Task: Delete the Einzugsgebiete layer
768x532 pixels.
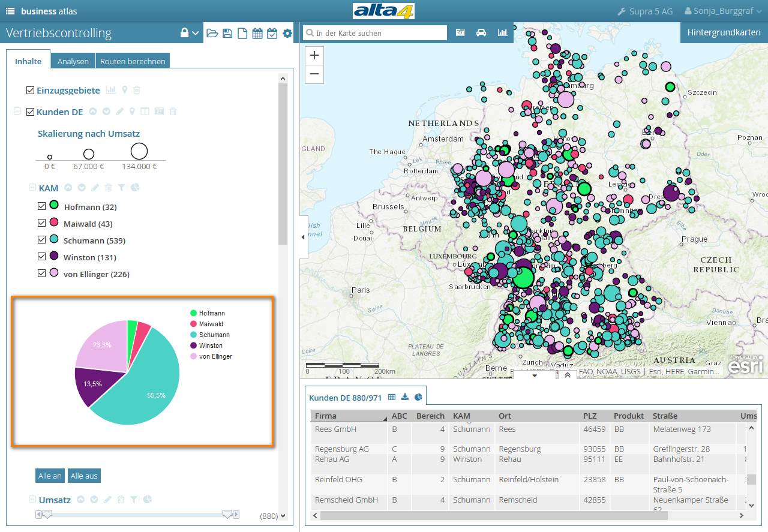Action: pos(137,90)
